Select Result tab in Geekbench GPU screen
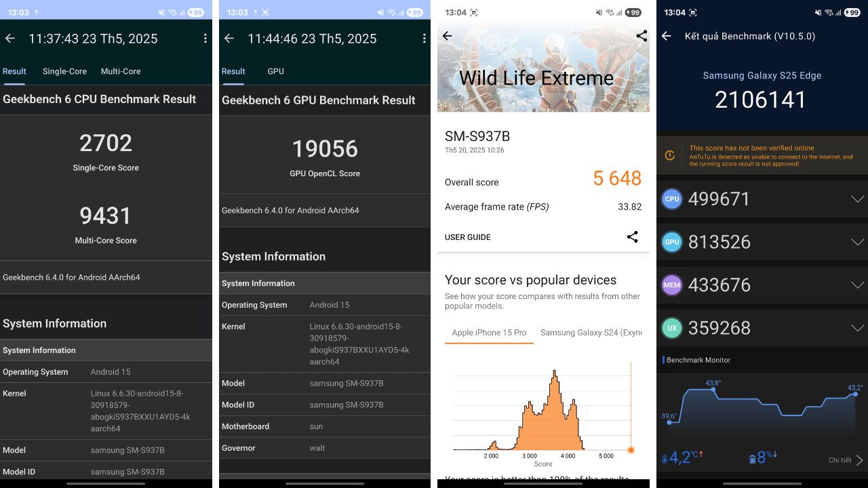The height and width of the screenshot is (488, 868). (233, 71)
